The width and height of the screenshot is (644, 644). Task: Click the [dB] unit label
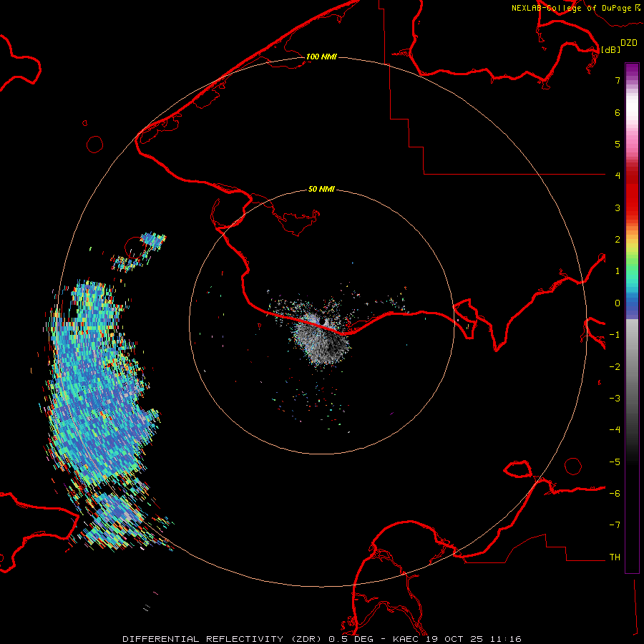[x=610, y=49]
